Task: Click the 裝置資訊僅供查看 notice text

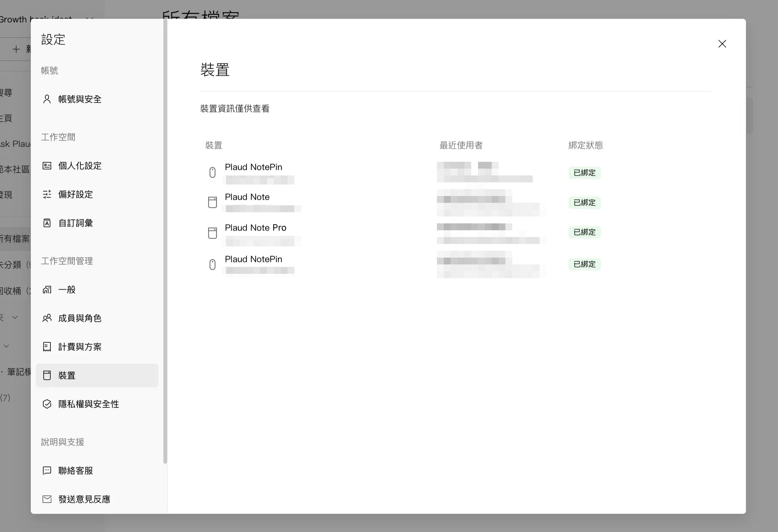Action: (235, 108)
